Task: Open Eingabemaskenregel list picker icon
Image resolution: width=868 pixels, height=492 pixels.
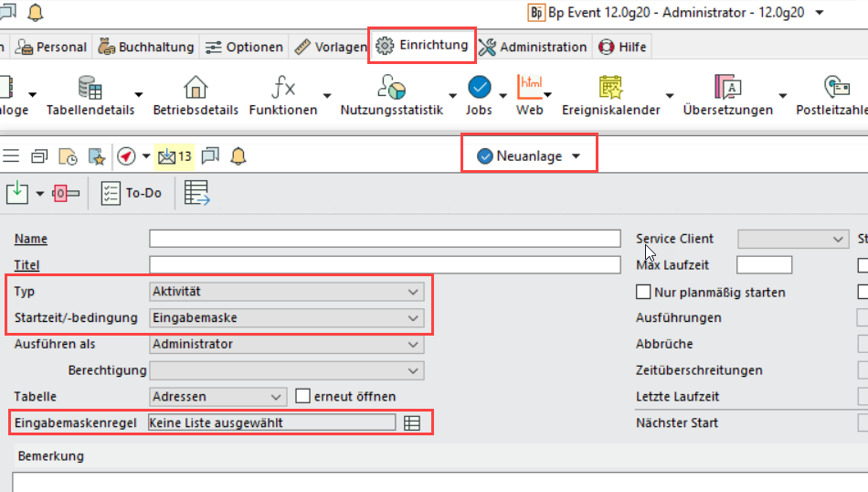Action: [x=412, y=422]
